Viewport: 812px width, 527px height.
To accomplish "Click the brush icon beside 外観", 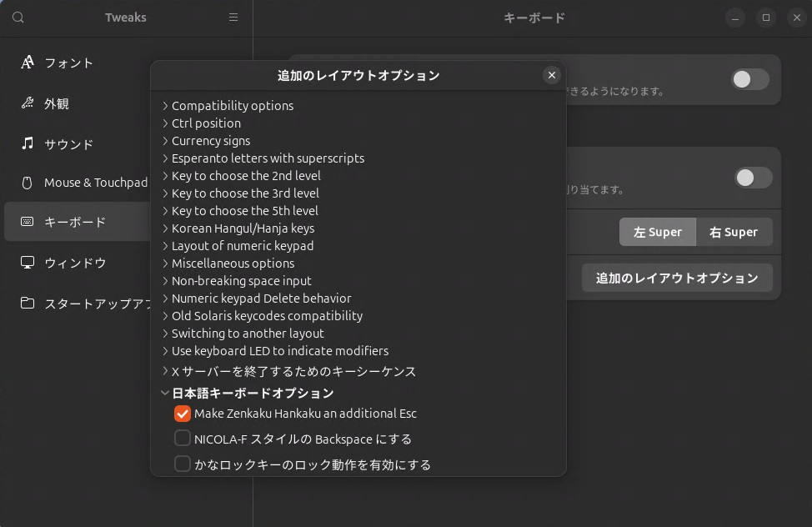I will pyautogui.click(x=28, y=103).
